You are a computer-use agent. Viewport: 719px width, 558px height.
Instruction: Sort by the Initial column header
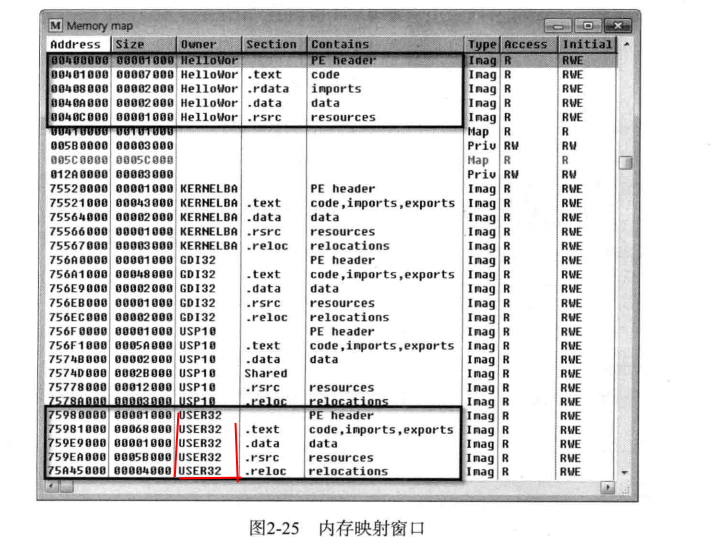tap(588, 44)
